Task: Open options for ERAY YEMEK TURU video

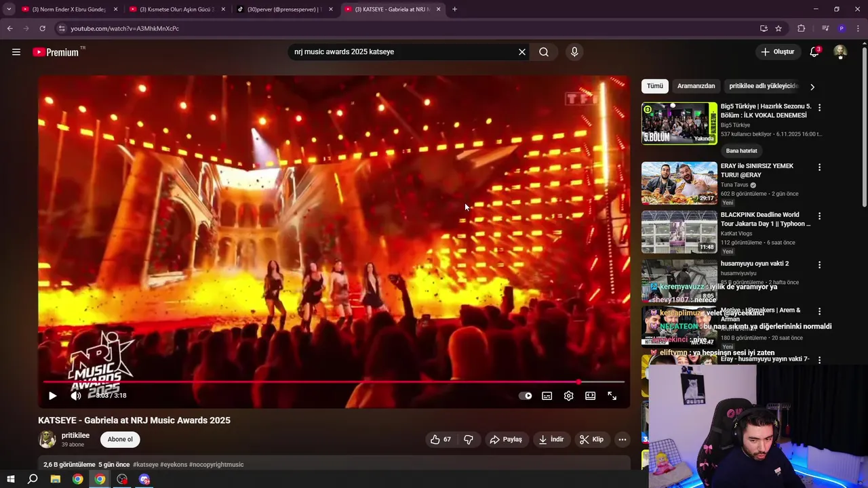Action: click(x=819, y=167)
